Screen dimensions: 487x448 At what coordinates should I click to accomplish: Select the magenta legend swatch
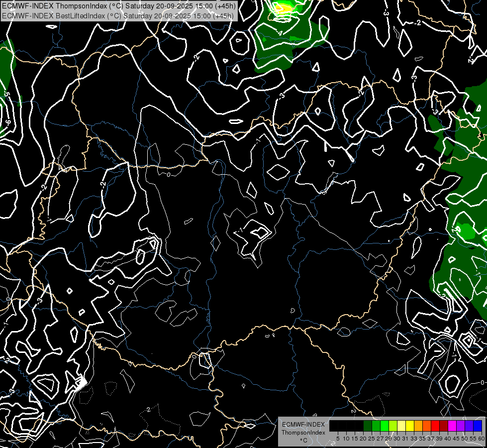coord(452,426)
